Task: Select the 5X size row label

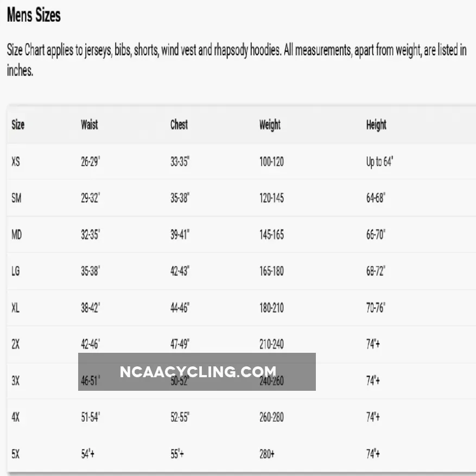Action: 16,454
